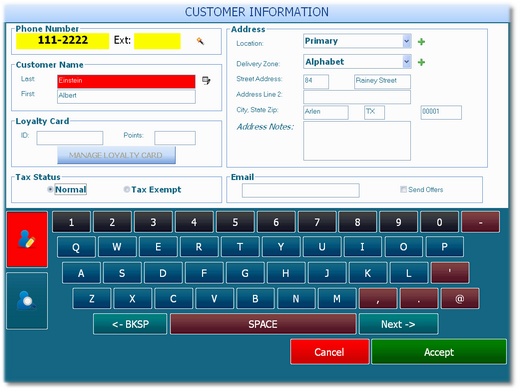Tap the comma key
520x392 pixels.
coord(378,299)
